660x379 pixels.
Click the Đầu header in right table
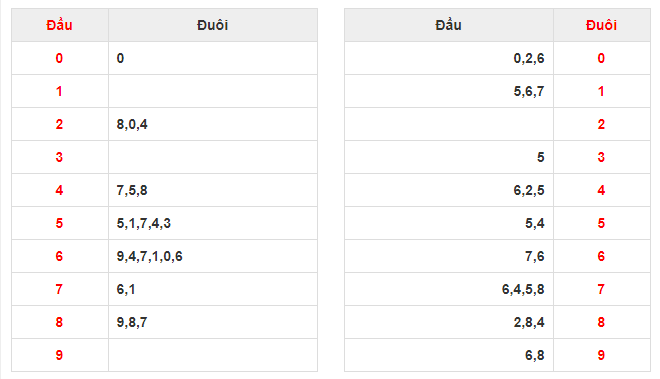coord(449,25)
